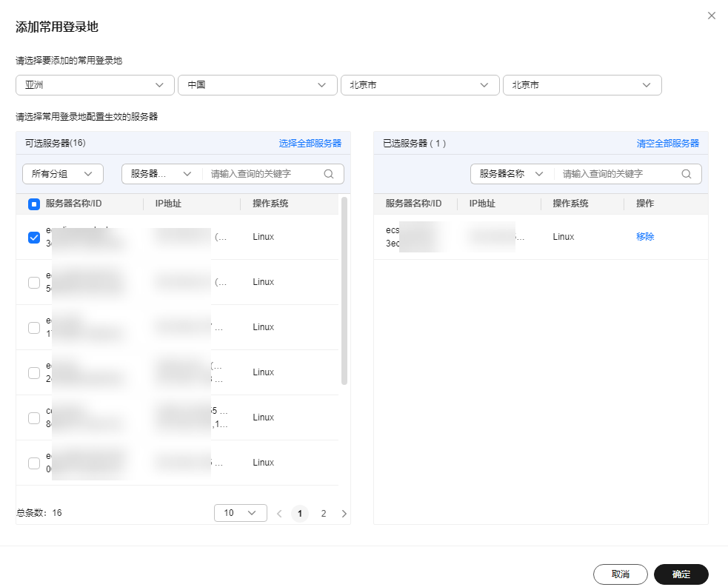Check the last visible server row checkbox
This screenshot has width=728, height=587.
point(34,463)
